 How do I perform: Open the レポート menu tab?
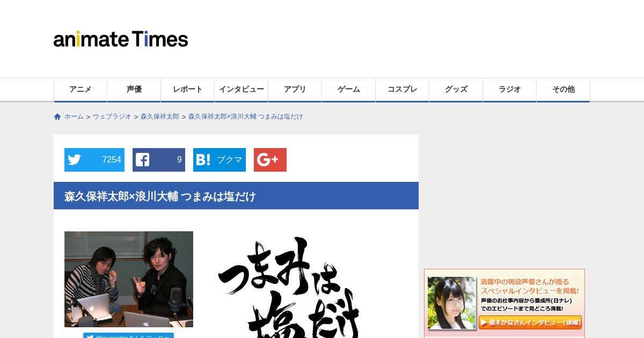(x=188, y=90)
